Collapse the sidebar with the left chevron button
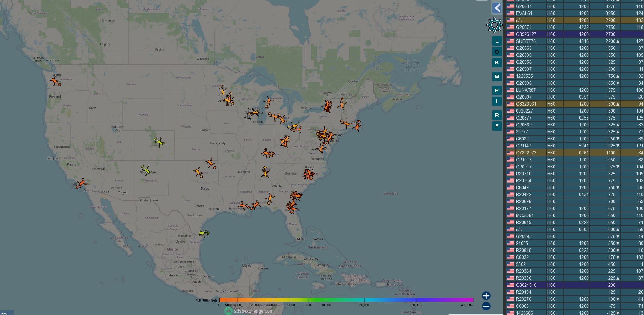The image size is (644, 315). tap(497, 8)
